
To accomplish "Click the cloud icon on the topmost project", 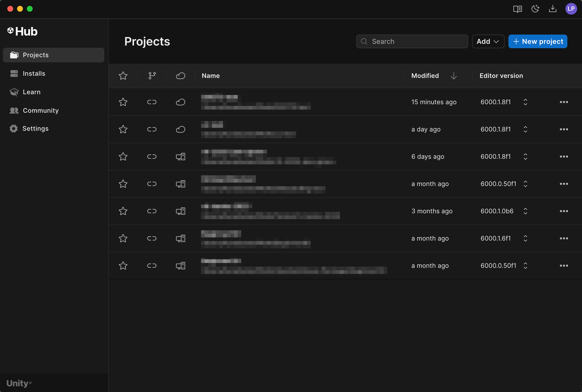I will pyautogui.click(x=181, y=102).
